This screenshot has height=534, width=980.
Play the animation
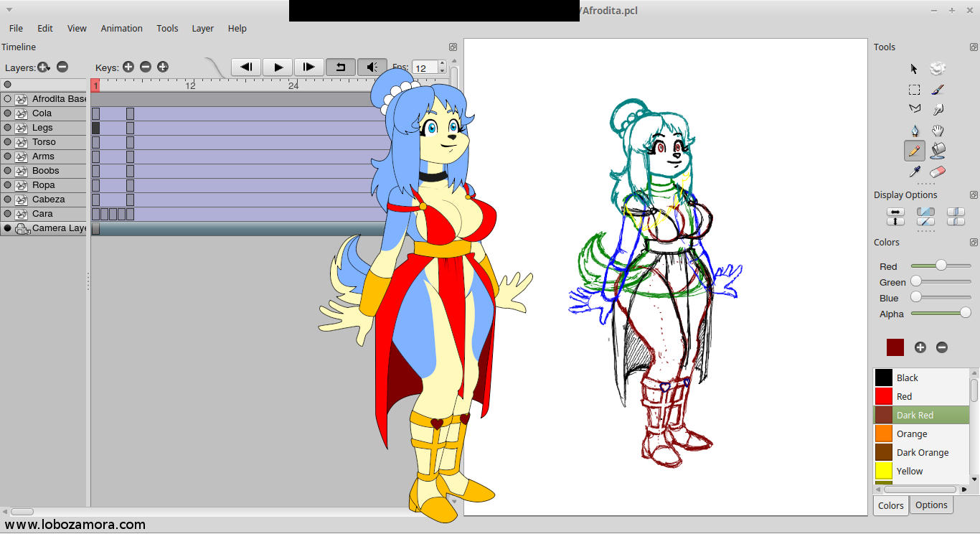point(278,67)
